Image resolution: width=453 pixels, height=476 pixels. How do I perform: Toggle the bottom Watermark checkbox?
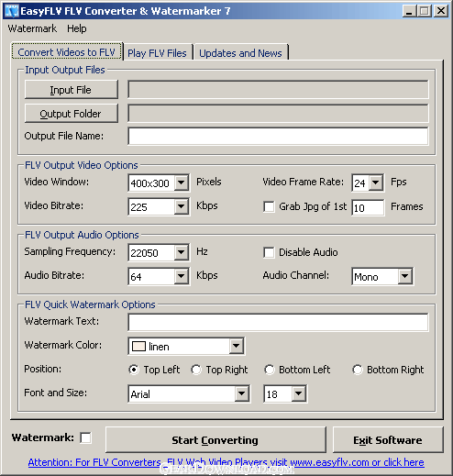coord(85,437)
